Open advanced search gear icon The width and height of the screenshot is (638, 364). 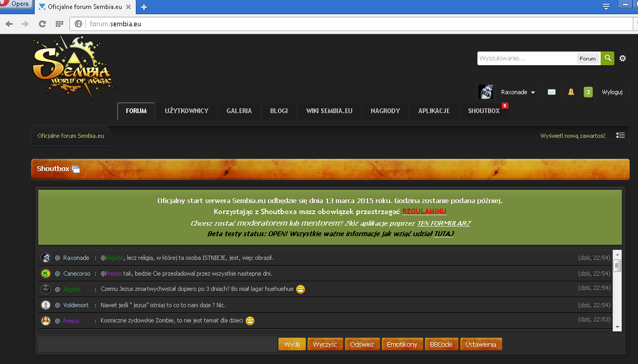coord(623,58)
